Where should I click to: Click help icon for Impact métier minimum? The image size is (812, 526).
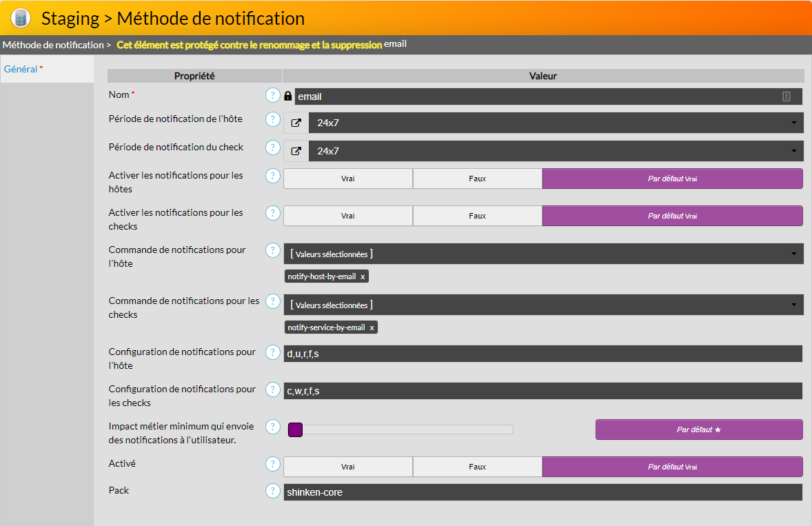(273, 427)
